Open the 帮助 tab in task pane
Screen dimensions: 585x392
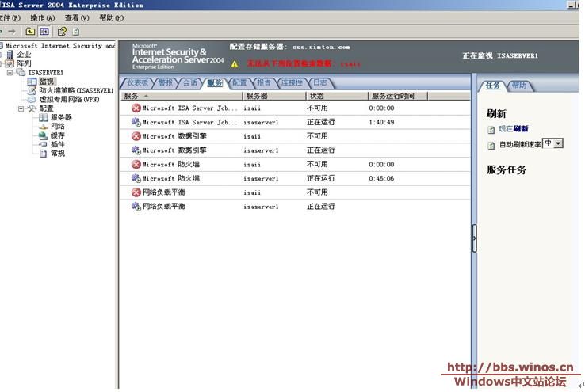(518, 86)
